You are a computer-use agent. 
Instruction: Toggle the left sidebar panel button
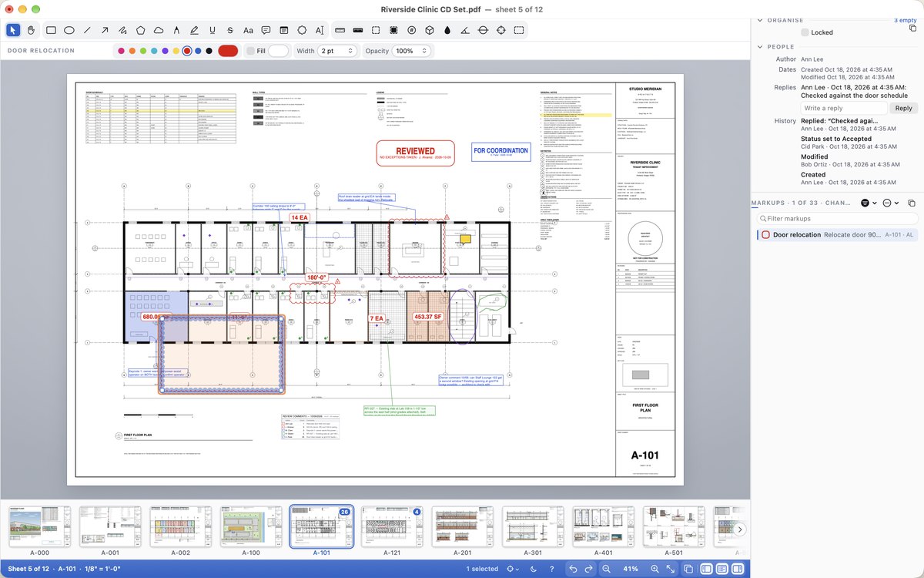pos(707,569)
